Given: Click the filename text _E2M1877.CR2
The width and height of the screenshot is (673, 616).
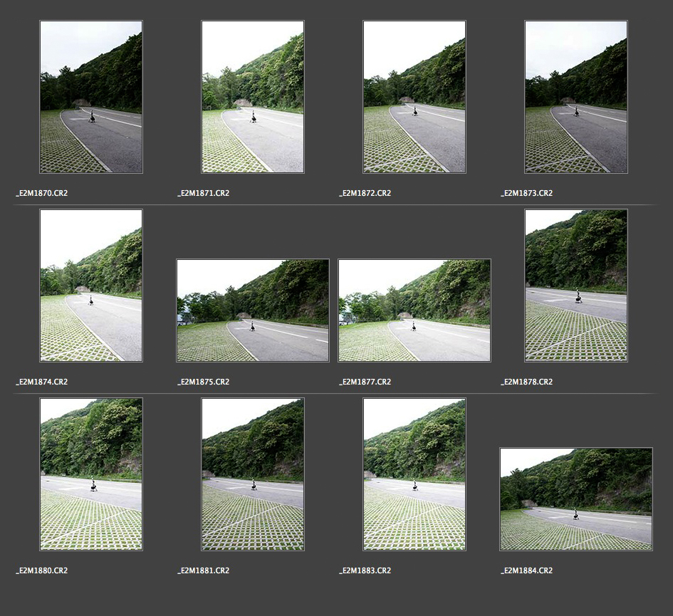Looking at the screenshot, I should click(x=365, y=382).
